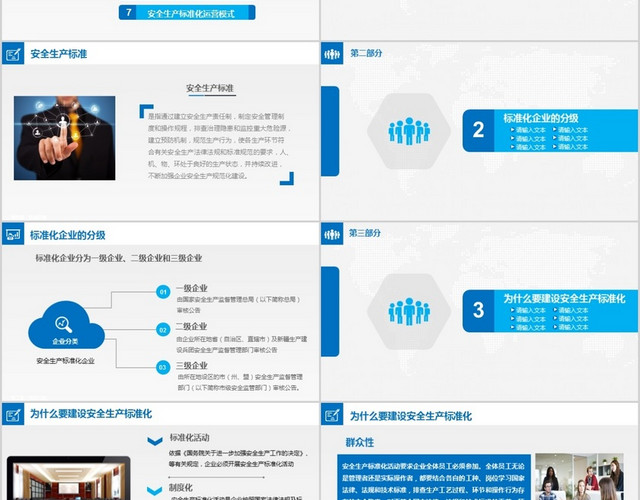Click the 标准化企业分为一级企业、二级企业和三级企业 line

pos(118,258)
